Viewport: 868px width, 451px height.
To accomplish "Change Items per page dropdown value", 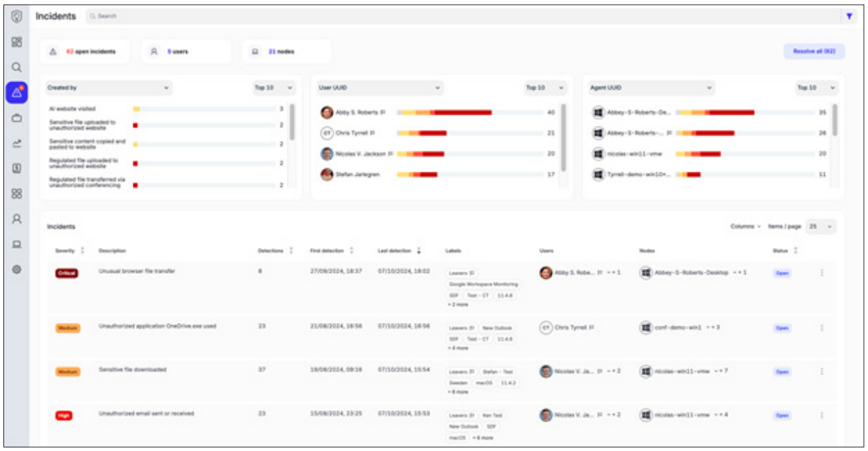I will tap(821, 227).
